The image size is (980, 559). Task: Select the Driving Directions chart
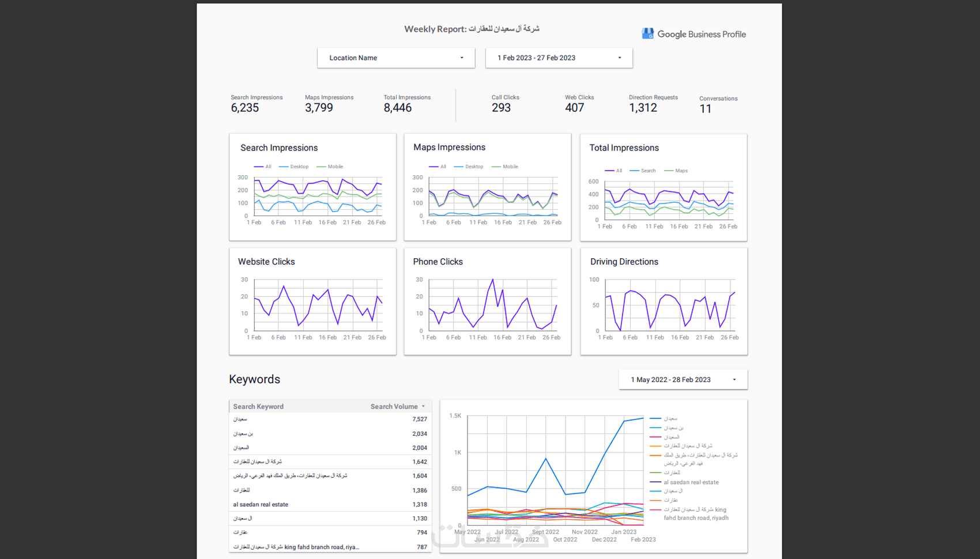[x=664, y=301]
